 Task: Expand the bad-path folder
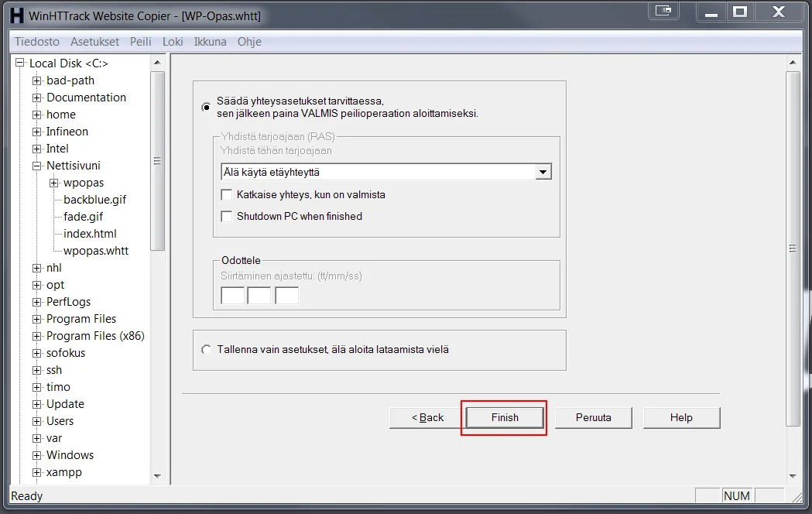[x=36, y=81]
